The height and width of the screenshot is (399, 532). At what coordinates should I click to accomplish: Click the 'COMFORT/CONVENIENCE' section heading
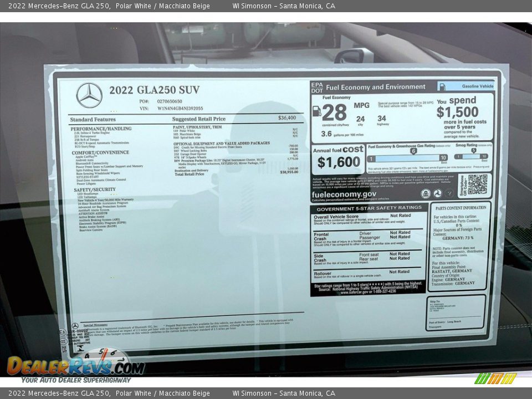(100, 153)
